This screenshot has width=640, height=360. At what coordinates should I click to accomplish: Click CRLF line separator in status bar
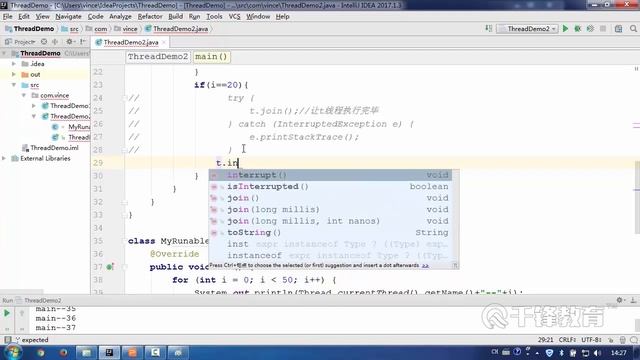click(x=567, y=340)
